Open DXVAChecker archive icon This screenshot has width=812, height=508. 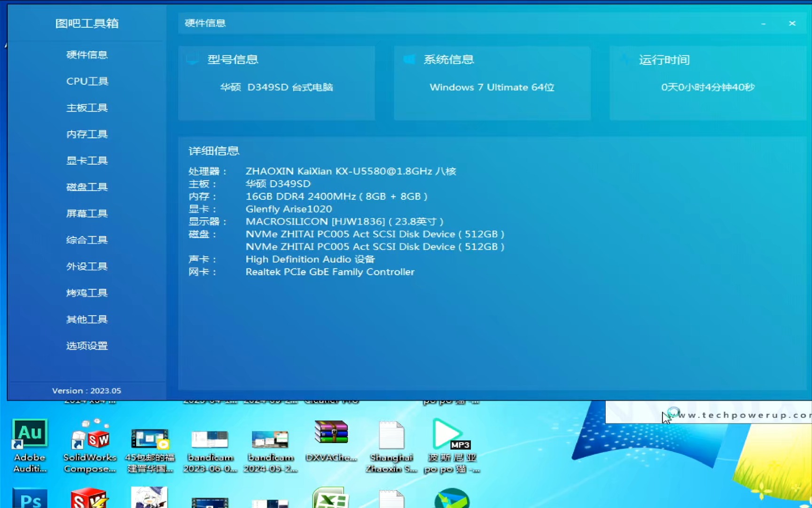pos(331,441)
